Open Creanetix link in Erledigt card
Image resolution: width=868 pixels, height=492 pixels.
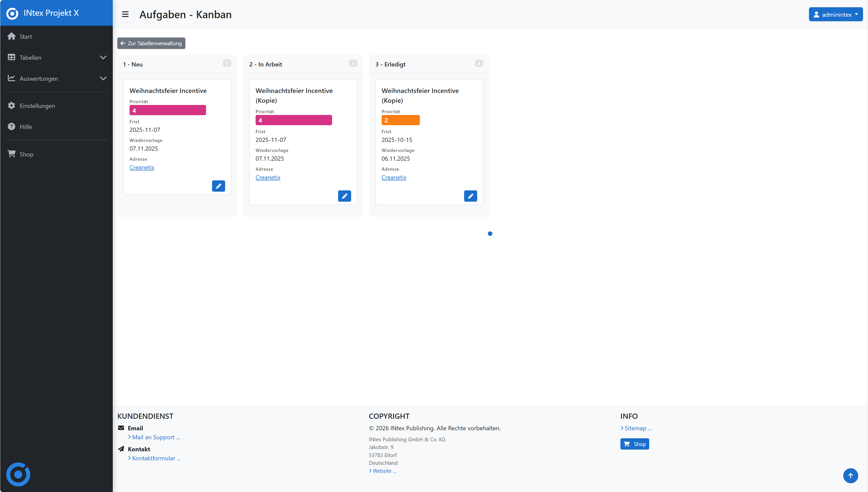coord(394,177)
